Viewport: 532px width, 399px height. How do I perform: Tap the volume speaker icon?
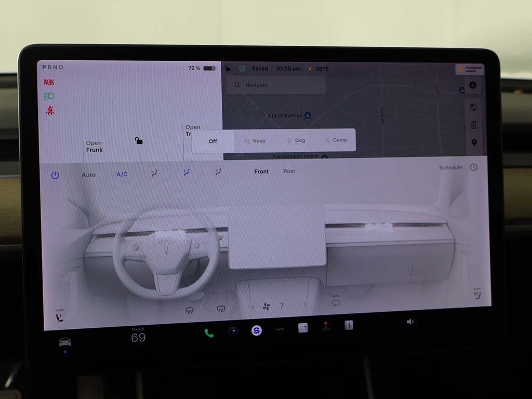[410, 322]
